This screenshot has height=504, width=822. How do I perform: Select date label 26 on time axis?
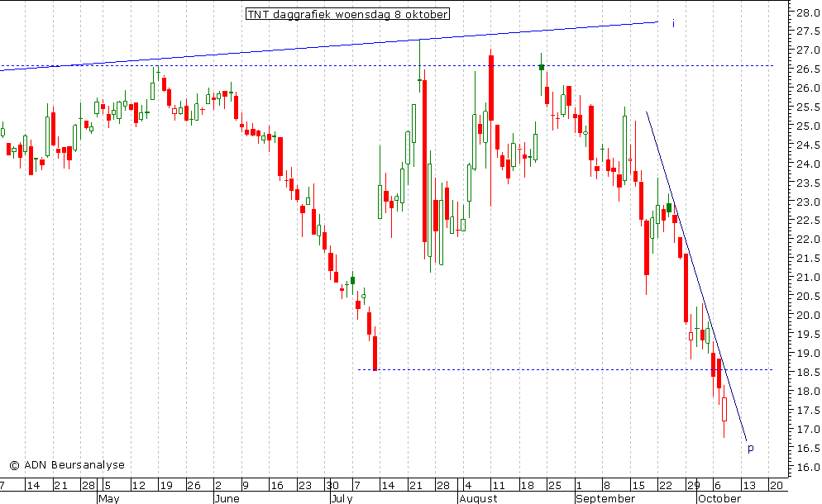pos(194,485)
